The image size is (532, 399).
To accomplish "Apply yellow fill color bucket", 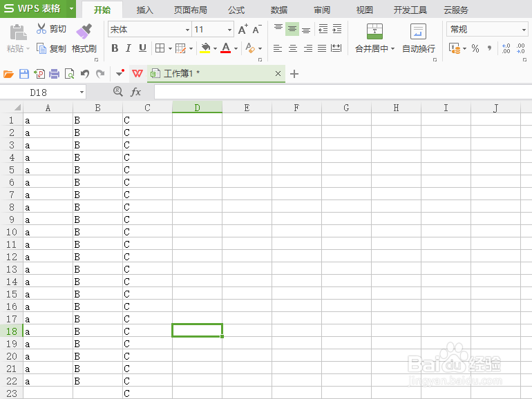I will [x=205, y=48].
